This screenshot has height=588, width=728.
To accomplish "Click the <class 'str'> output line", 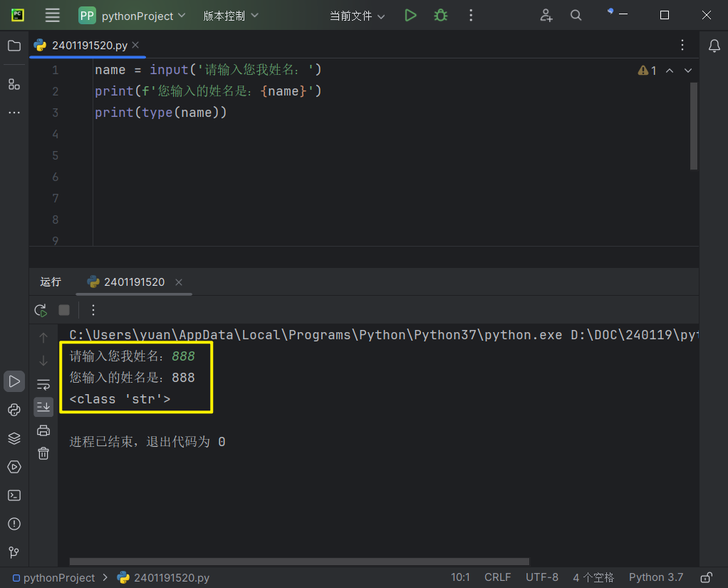I will click(x=120, y=399).
